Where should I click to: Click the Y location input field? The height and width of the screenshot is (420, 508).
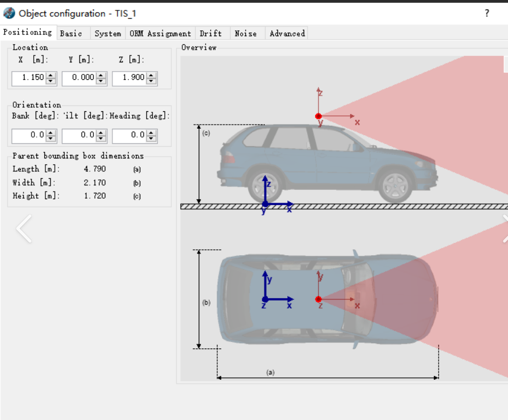click(79, 78)
